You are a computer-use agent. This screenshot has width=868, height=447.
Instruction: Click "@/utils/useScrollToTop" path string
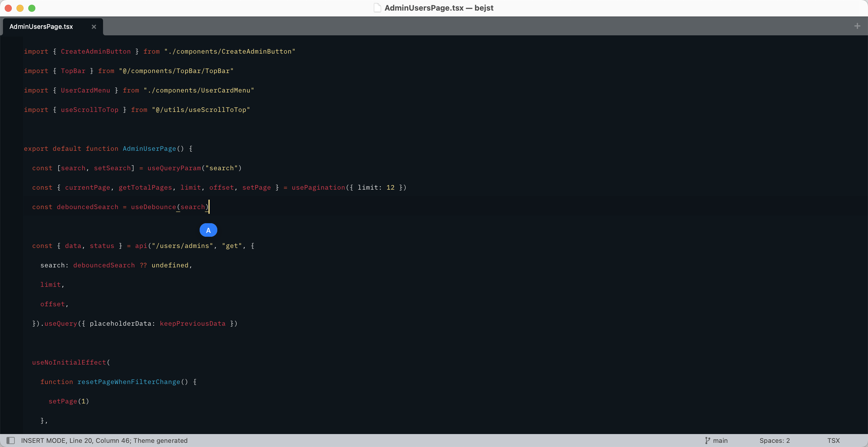click(x=201, y=110)
